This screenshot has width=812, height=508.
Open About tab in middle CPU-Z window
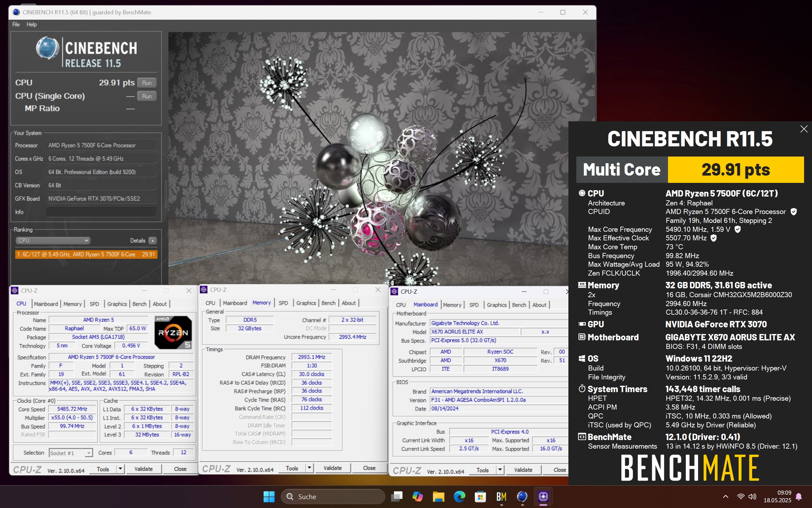coord(349,303)
